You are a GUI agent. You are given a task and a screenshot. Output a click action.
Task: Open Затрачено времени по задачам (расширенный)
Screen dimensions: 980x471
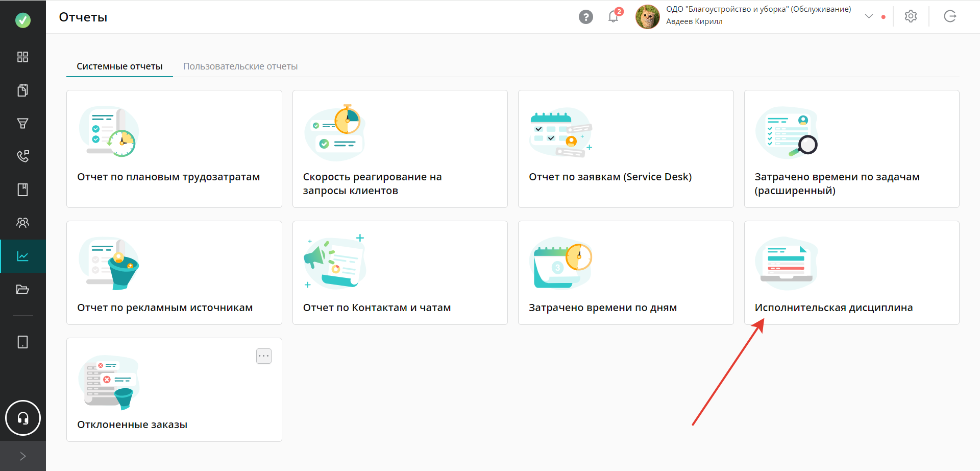[852, 149]
